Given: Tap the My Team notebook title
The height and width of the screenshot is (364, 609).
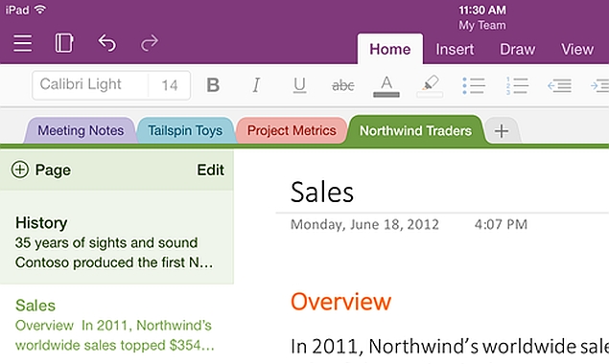Looking at the screenshot, I should click(x=482, y=25).
